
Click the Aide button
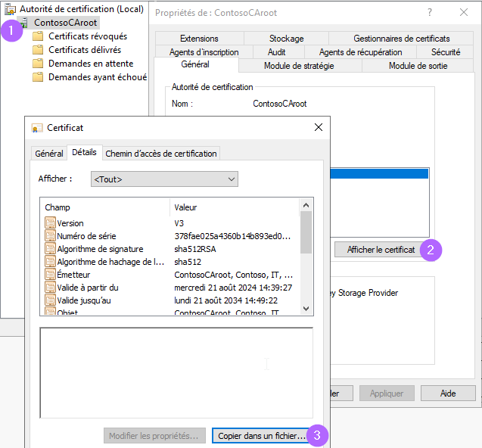(x=448, y=394)
